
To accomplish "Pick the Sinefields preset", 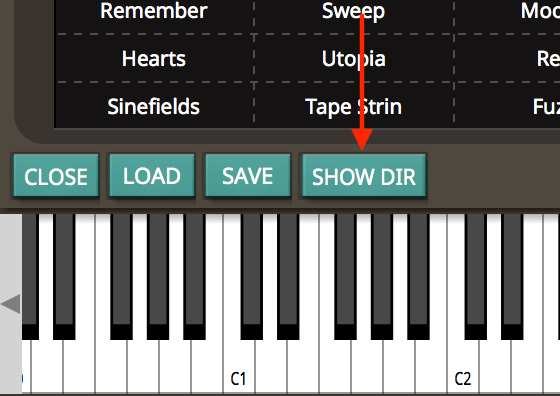I will pyautogui.click(x=154, y=106).
